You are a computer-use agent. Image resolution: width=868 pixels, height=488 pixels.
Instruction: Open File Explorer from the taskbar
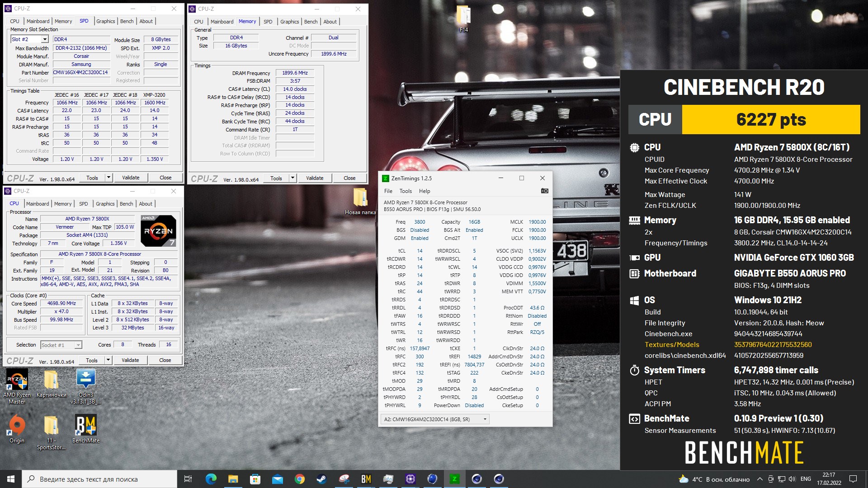coord(233,479)
